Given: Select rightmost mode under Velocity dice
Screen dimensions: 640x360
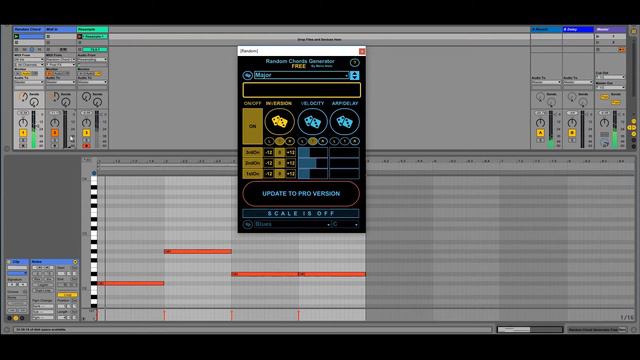Looking at the screenshot, I should 322,141.
